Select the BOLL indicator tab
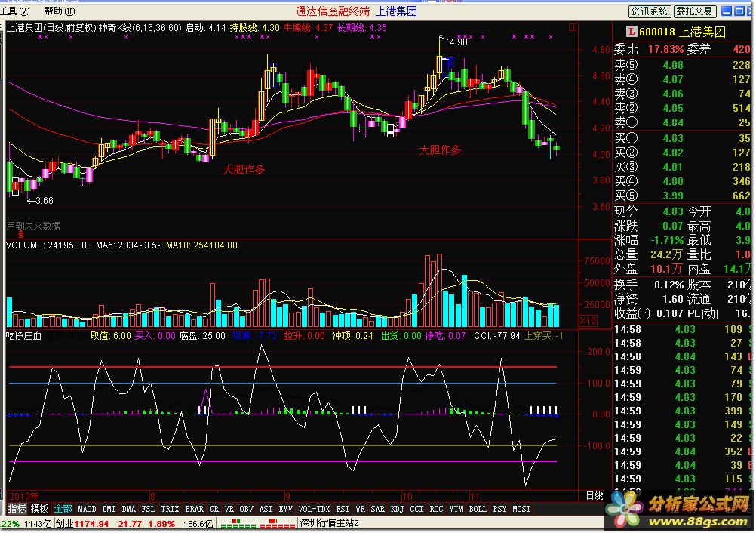 click(x=478, y=509)
